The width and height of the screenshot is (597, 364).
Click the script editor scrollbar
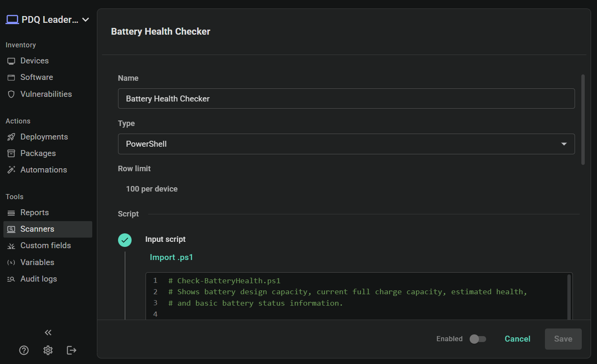click(569, 297)
